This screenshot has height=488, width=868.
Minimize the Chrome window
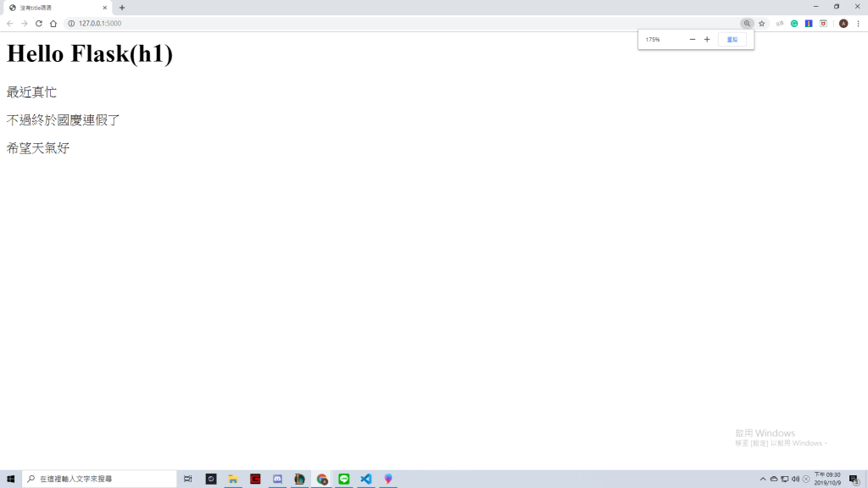click(x=816, y=7)
